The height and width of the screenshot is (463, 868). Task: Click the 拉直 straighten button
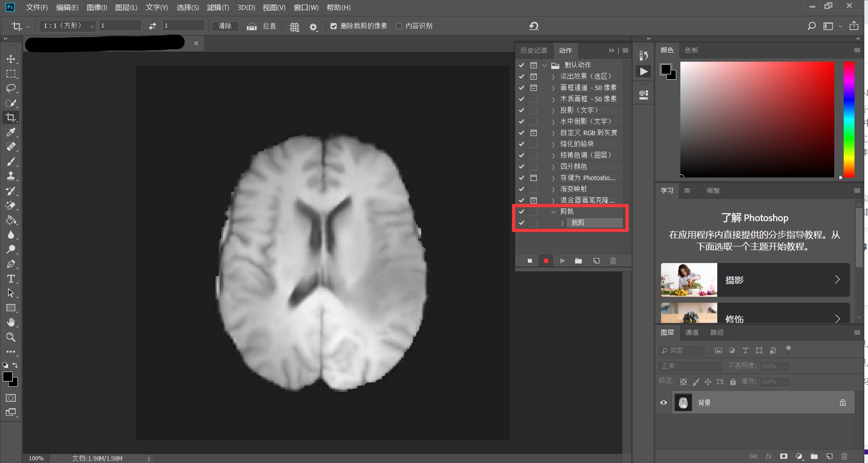(x=261, y=26)
